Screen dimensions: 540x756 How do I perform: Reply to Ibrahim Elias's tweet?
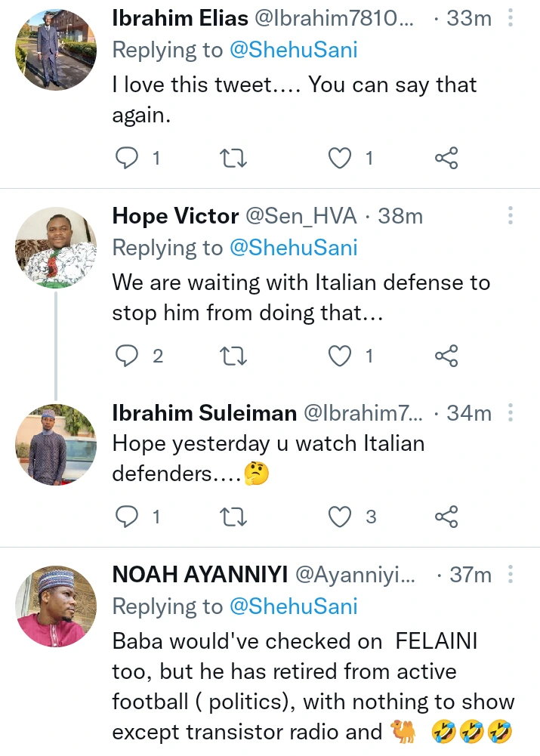click(127, 159)
